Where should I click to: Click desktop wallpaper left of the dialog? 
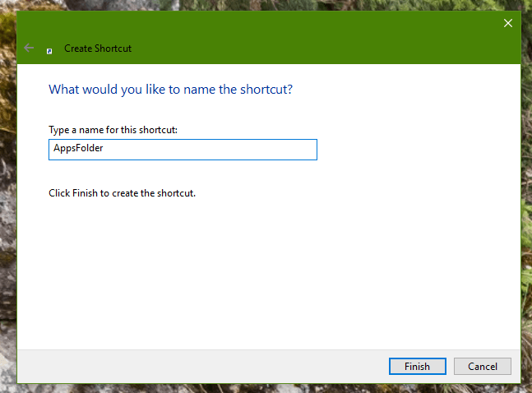(x=8, y=204)
